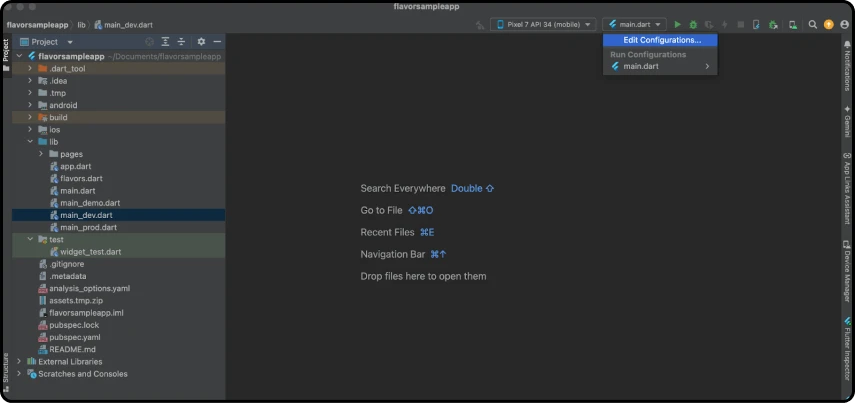Select Edit Configurations menu item
855x403 pixels.
(661, 40)
